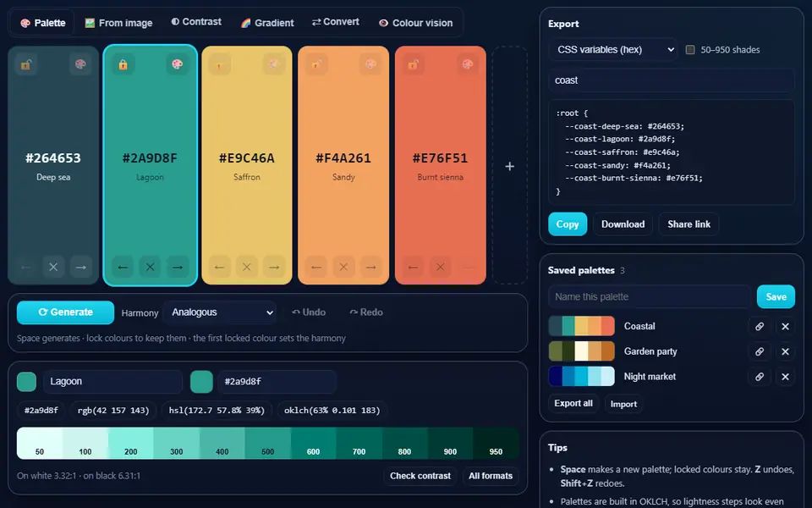
Task: Edit the #2a9d8f hex input field
Action: pos(277,382)
